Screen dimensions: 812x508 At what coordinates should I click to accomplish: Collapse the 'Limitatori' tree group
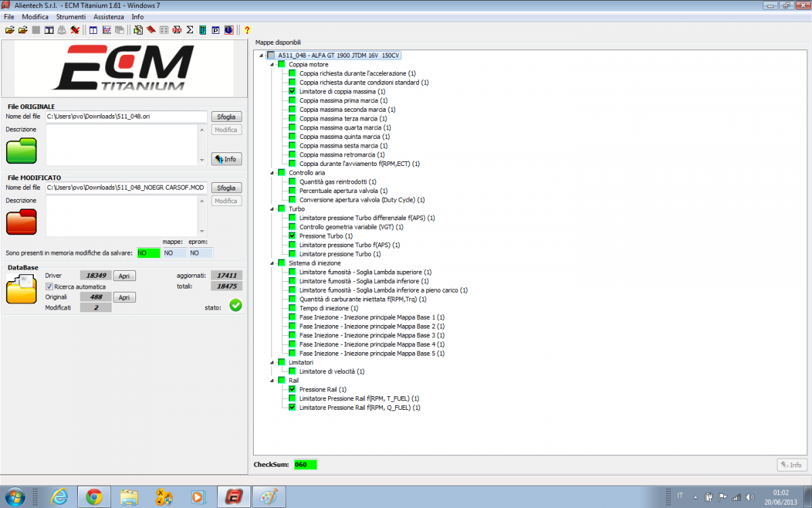tap(272, 362)
